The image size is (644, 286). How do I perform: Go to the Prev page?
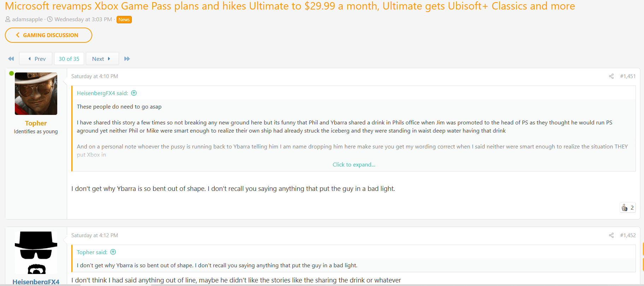pos(36,59)
